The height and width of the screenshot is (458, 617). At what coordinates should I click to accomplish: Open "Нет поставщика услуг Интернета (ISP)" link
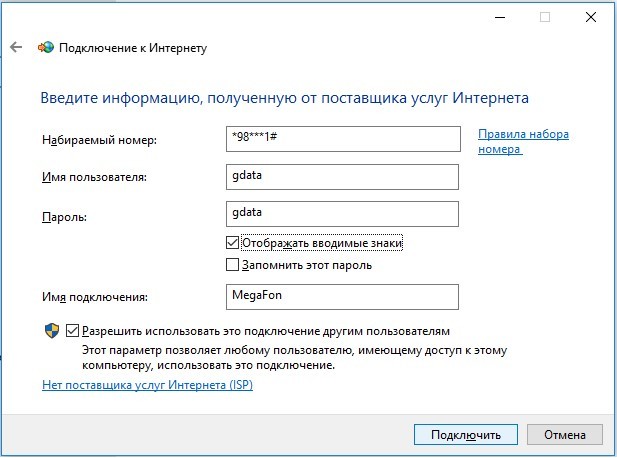tap(147, 385)
